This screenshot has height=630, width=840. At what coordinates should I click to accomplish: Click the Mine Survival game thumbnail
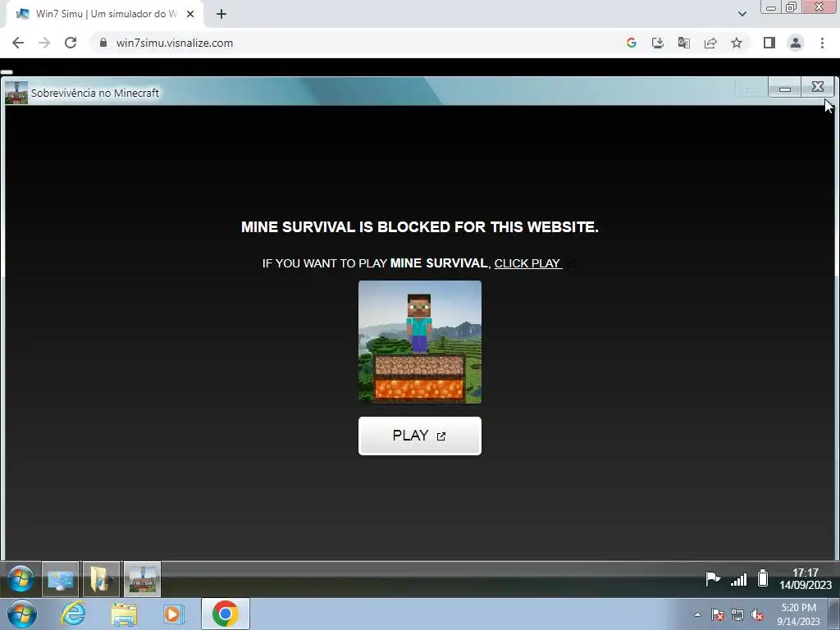pos(419,342)
